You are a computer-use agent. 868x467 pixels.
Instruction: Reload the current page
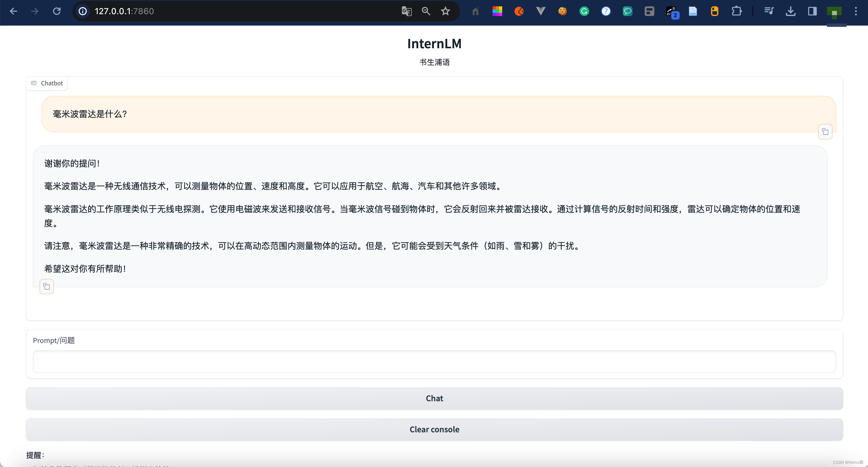57,11
